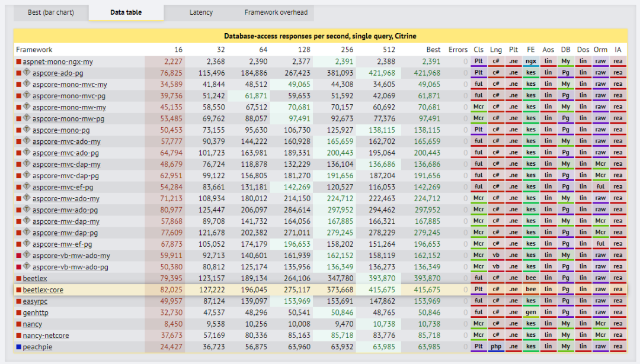Click the php tag in the peachpie row

(x=496, y=347)
